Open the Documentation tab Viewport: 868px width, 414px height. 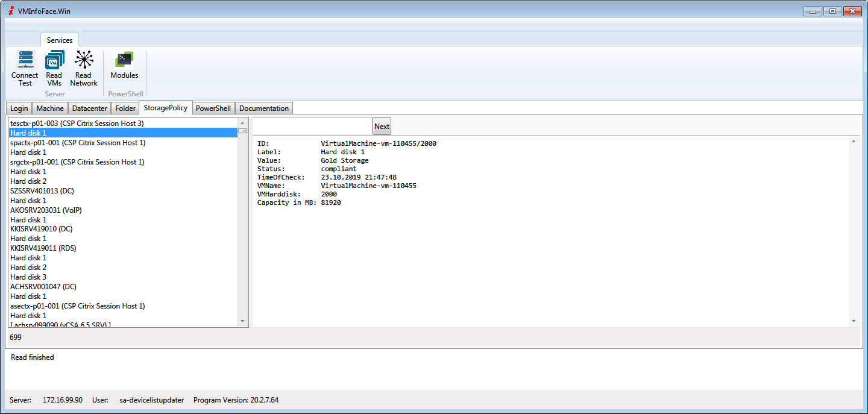coord(264,108)
